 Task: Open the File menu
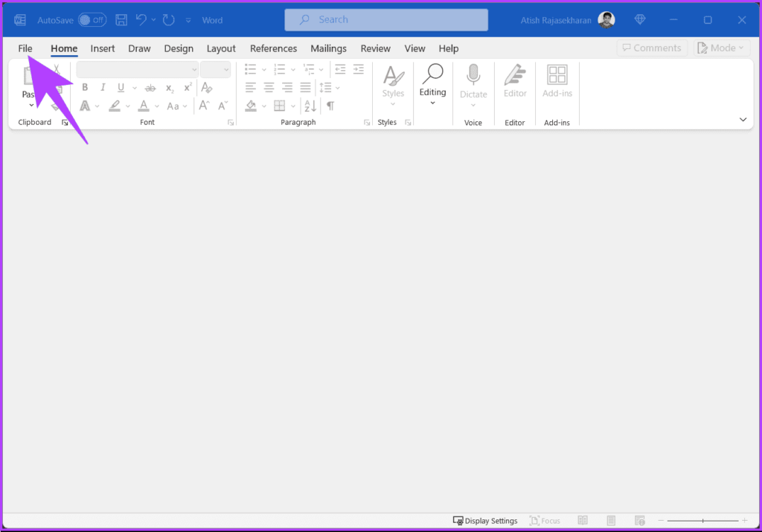coord(25,48)
